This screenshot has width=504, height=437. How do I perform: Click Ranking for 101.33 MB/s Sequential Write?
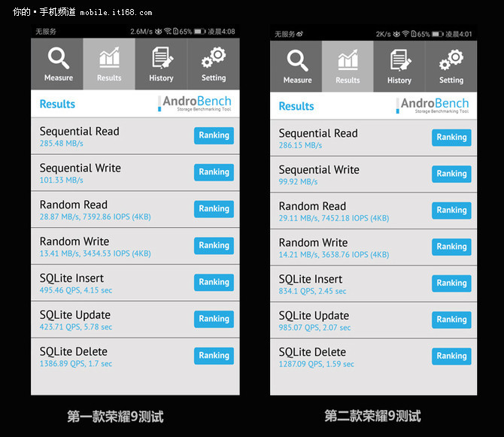click(214, 172)
